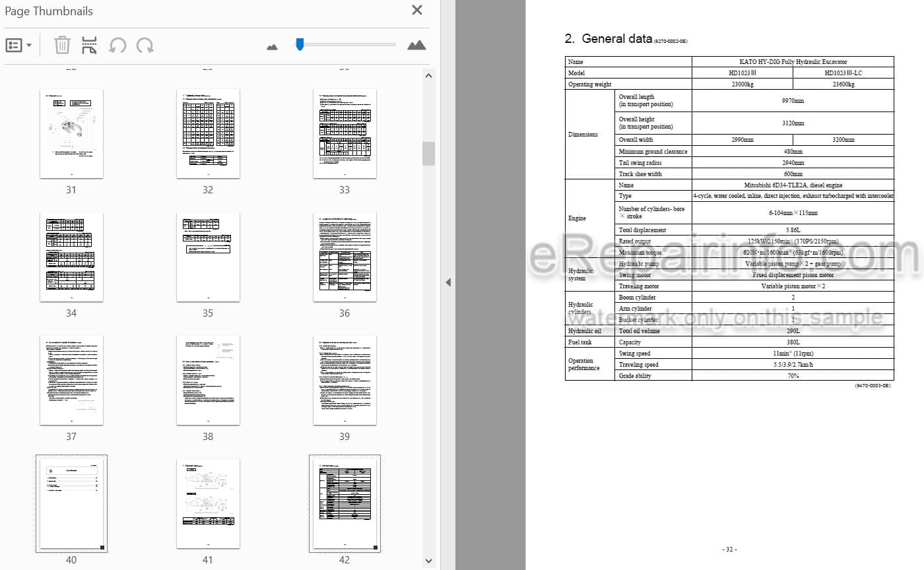Select page 38 thumbnail

coord(208,381)
